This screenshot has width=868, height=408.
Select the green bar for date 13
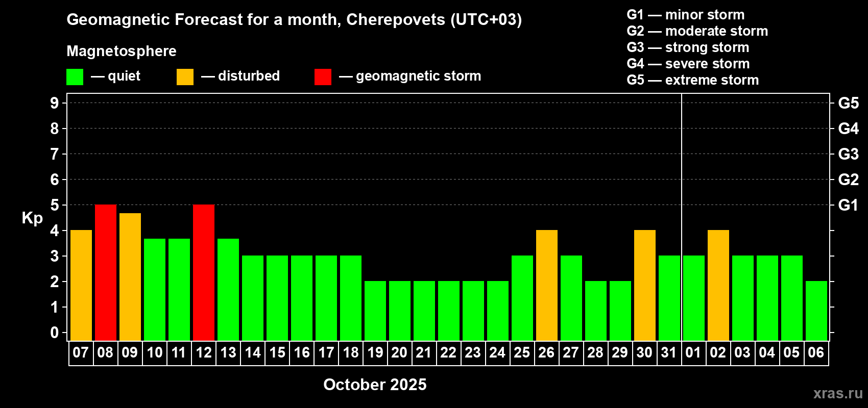coord(228,290)
